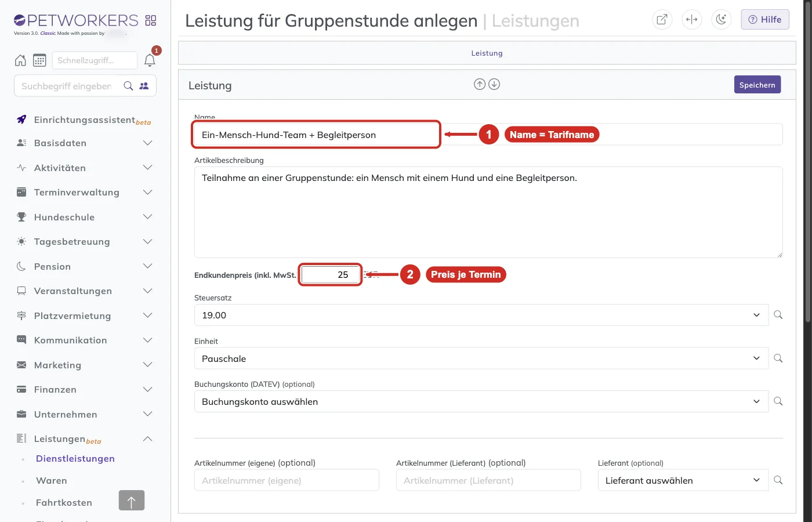Open page in new window icon
Viewport: 812px width, 522px height.
coord(662,19)
